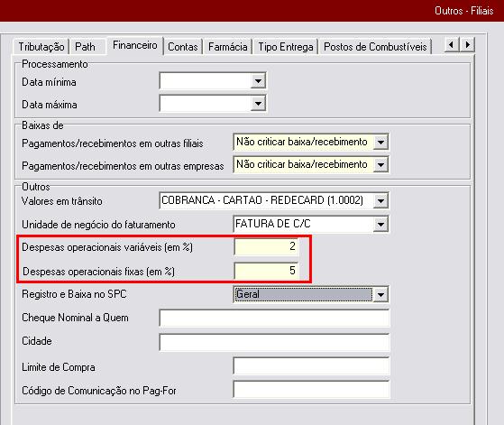
Task: Switch to the Farmácia tab
Action: pos(227,47)
